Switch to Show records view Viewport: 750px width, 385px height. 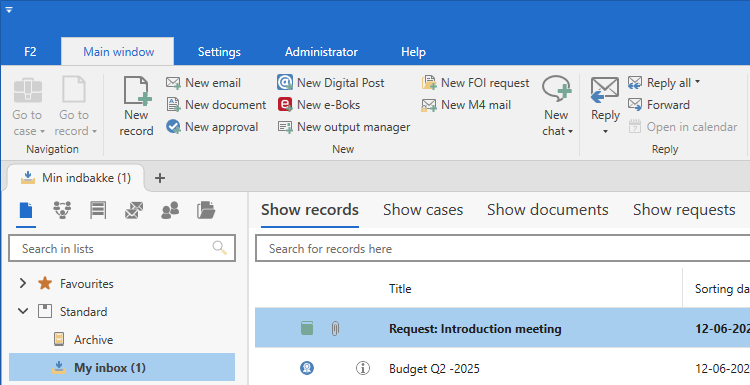click(x=310, y=210)
